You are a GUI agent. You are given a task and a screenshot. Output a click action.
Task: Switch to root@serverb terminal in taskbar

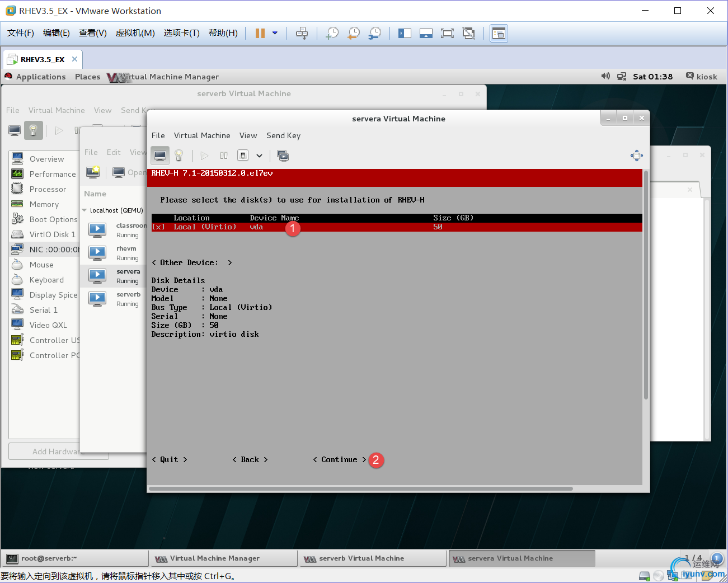click(x=76, y=558)
